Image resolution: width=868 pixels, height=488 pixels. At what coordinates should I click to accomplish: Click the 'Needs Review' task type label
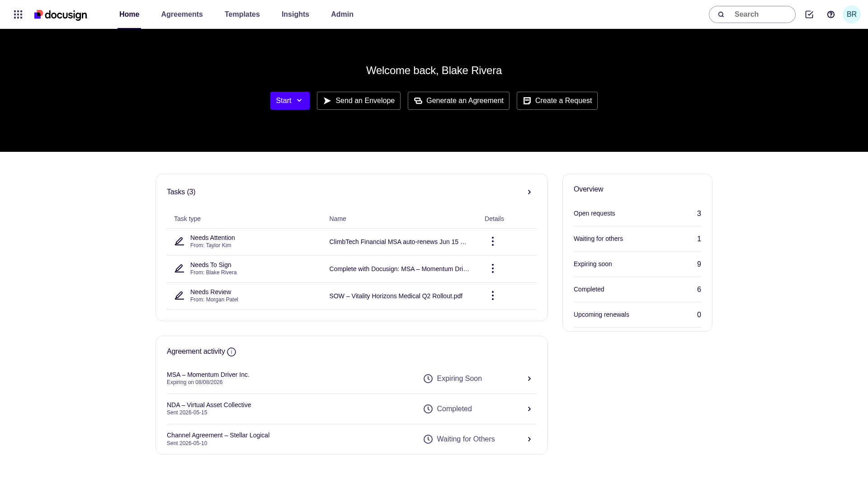(x=211, y=292)
